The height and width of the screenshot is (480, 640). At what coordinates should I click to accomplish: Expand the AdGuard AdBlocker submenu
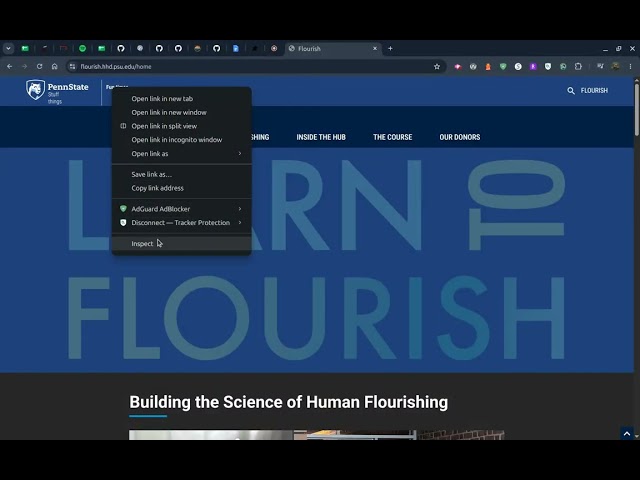182,209
